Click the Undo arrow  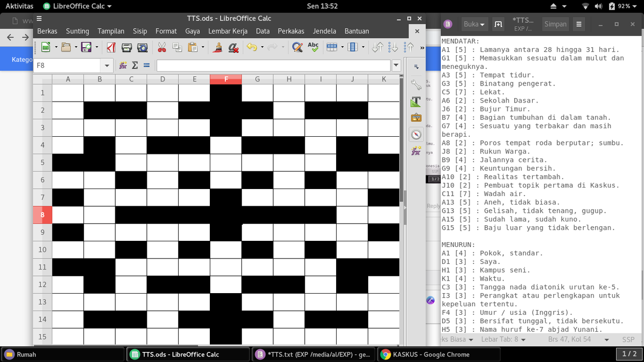click(252, 47)
